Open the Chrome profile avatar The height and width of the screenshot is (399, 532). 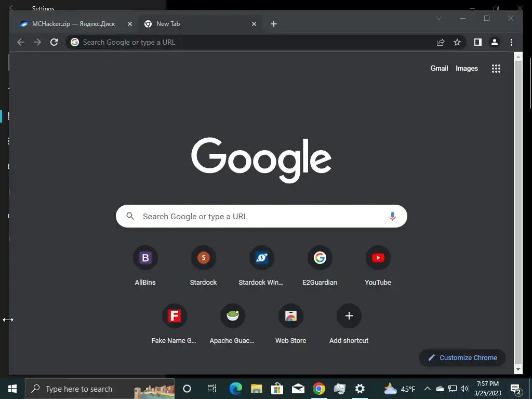pyautogui.click(x=495, y=42)
